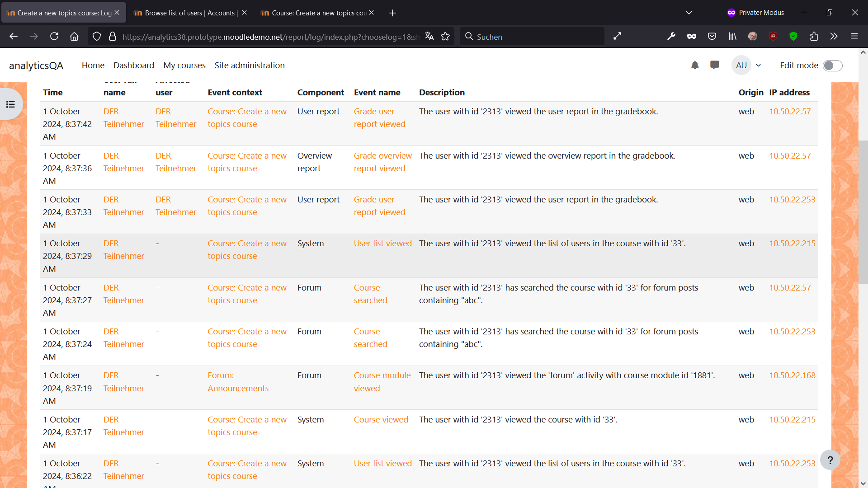Open the messaging chat bubble icon

tap(715, 65)
